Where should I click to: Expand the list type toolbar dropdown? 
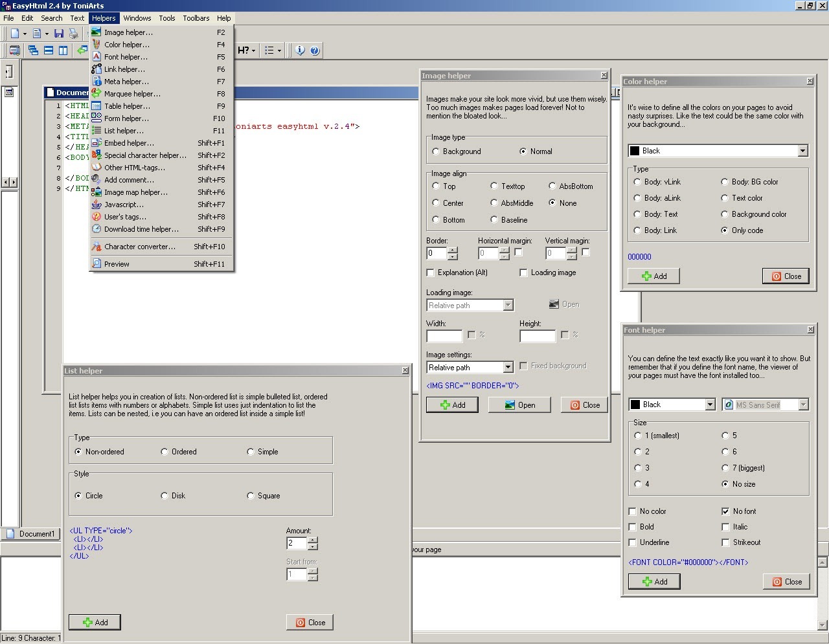pos(280,50)
